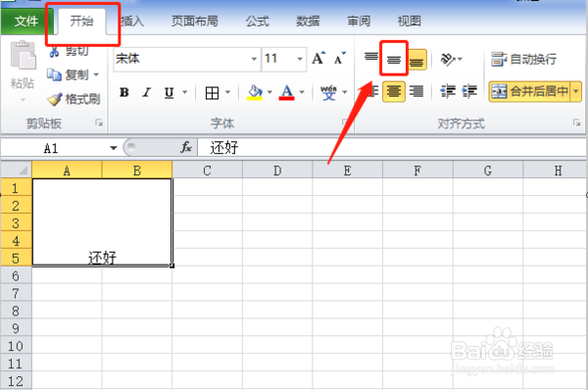
Task: Click the Select All corner button
Action: (16, 170)
